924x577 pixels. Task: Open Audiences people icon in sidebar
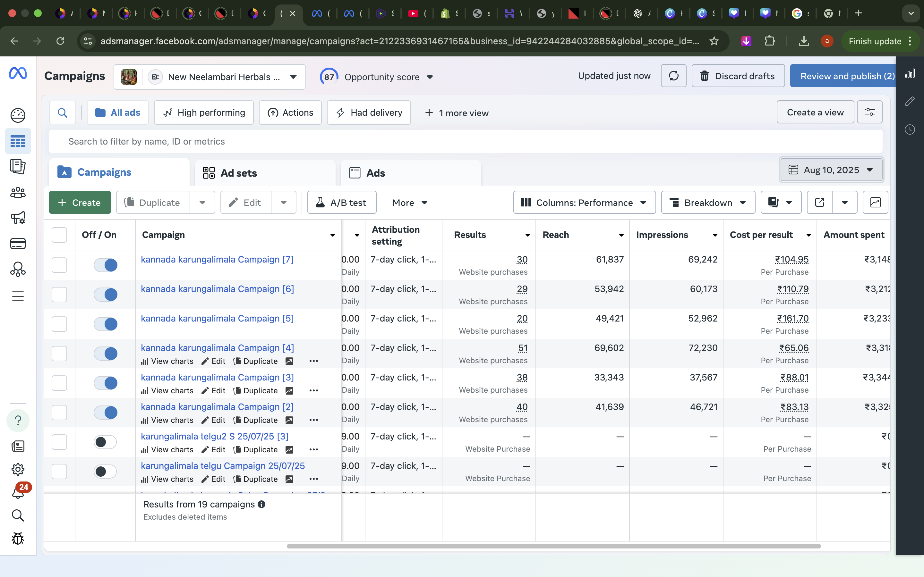(x=18, y=192)
